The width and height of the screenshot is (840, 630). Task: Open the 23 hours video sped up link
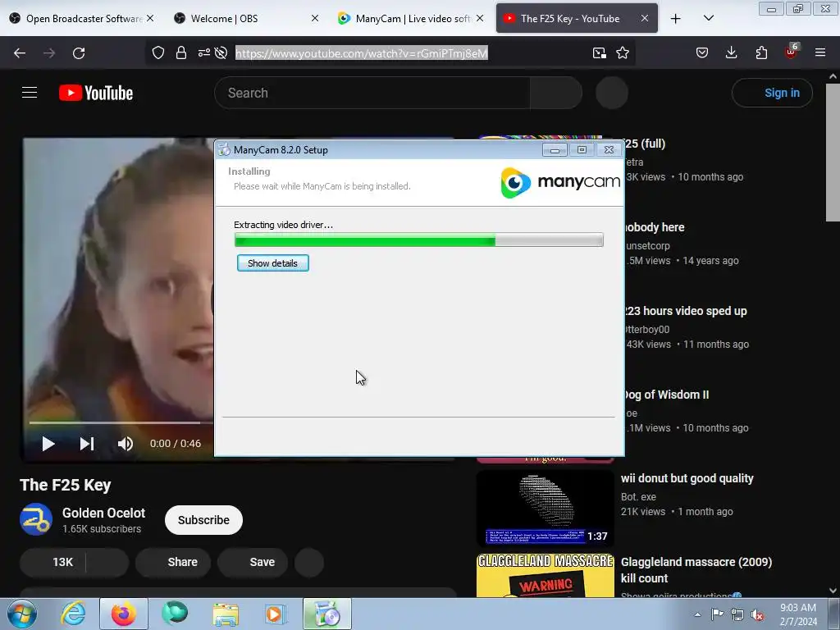point(687,311)
